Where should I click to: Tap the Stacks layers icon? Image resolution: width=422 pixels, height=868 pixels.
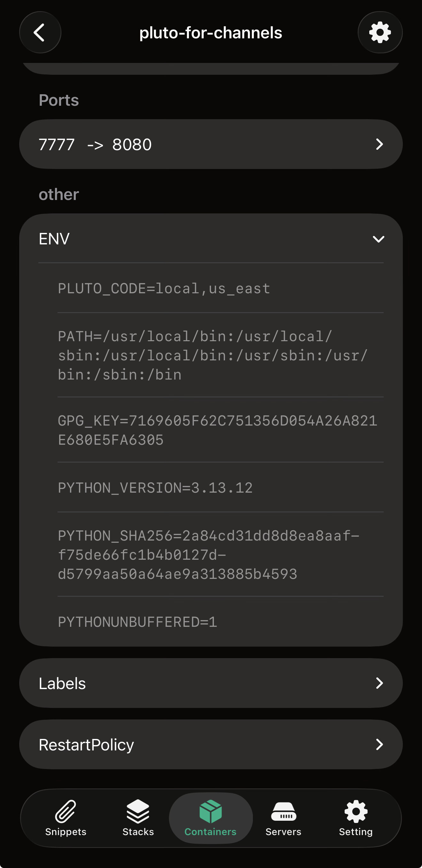[x=138, y=811]
